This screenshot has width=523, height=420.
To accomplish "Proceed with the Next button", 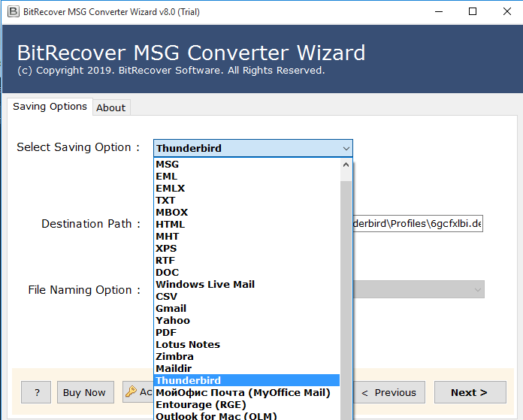I will coord(470,392).
